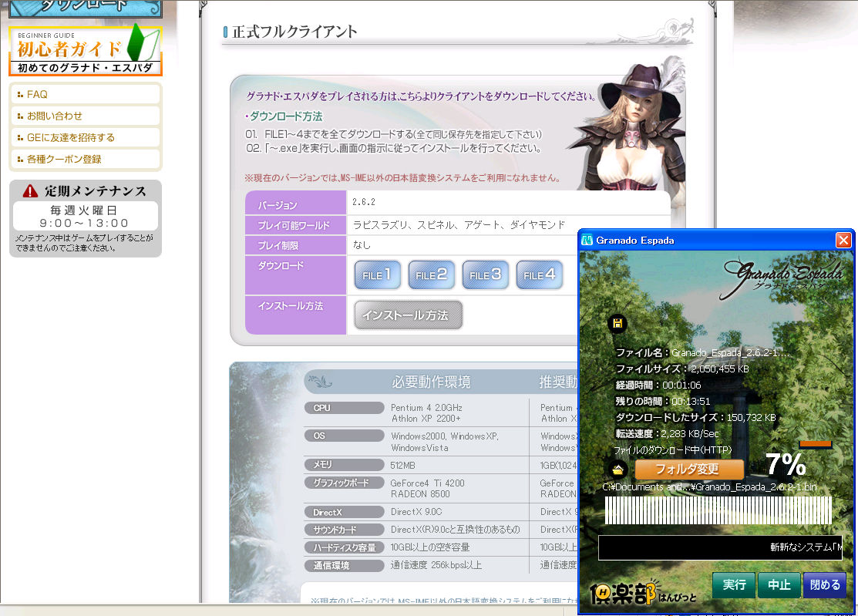Click the orange フォルダ変更 button
This screenshot has width=858, height=616.
coord(689,470)
